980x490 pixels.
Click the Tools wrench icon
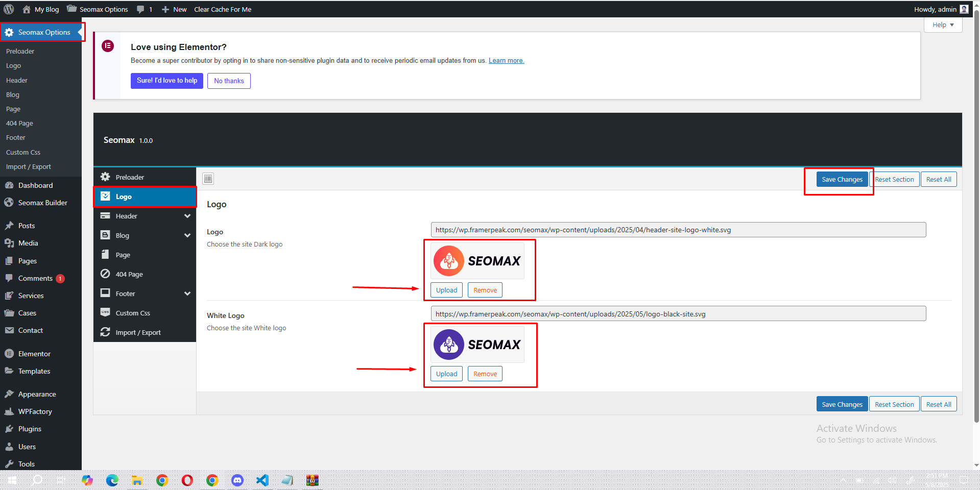(x=9, y=464)
